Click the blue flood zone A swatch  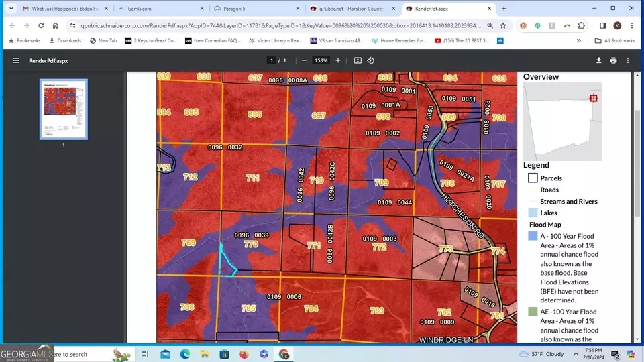533,236
